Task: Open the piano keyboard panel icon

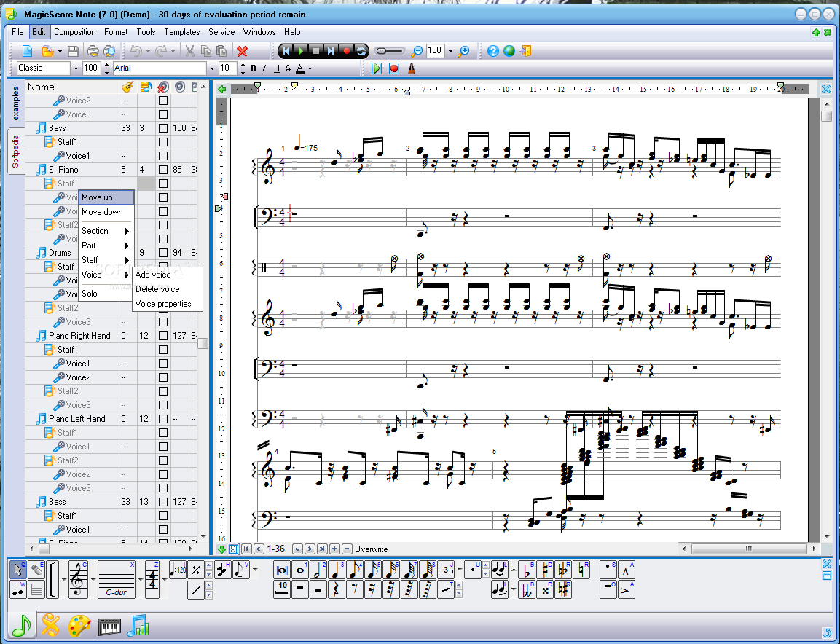Action: coord(109,626)
